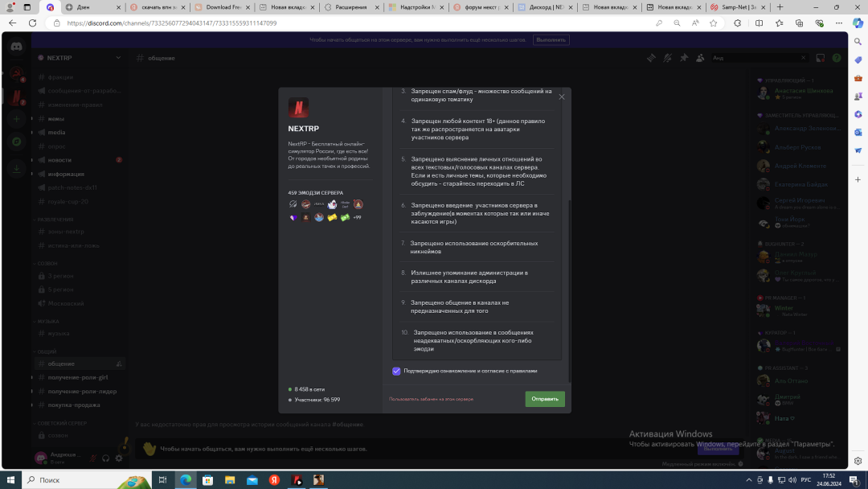Open a new browser tab with plus

point(780,7)
